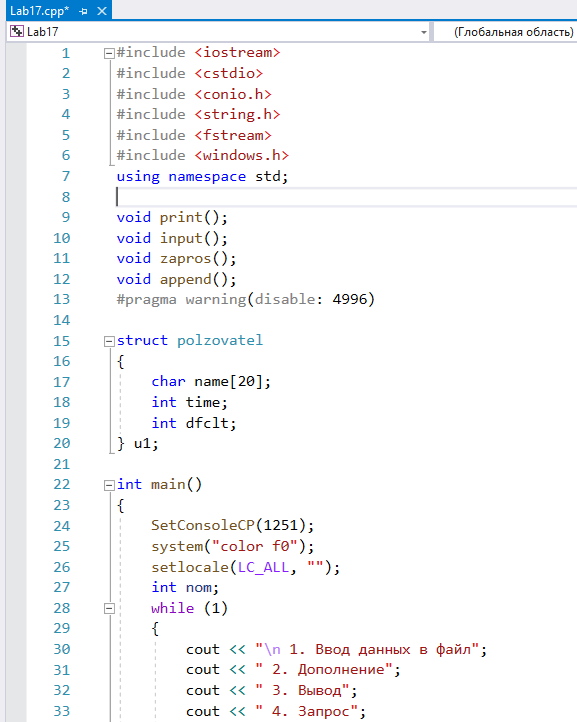Viewport: 577px width, 722px height.
Task: Click on <string.h> header name
Action: [x=237, y=114]
